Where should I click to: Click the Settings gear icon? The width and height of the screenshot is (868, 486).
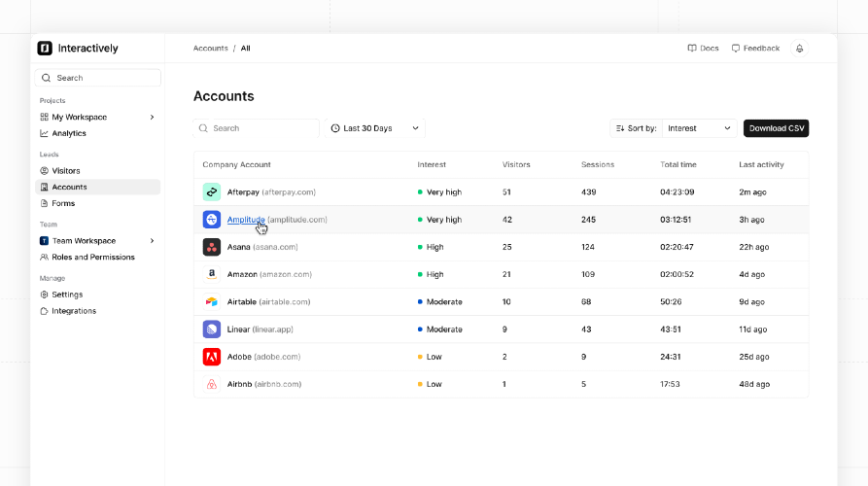pyautogui.click(x=45, y=295)
